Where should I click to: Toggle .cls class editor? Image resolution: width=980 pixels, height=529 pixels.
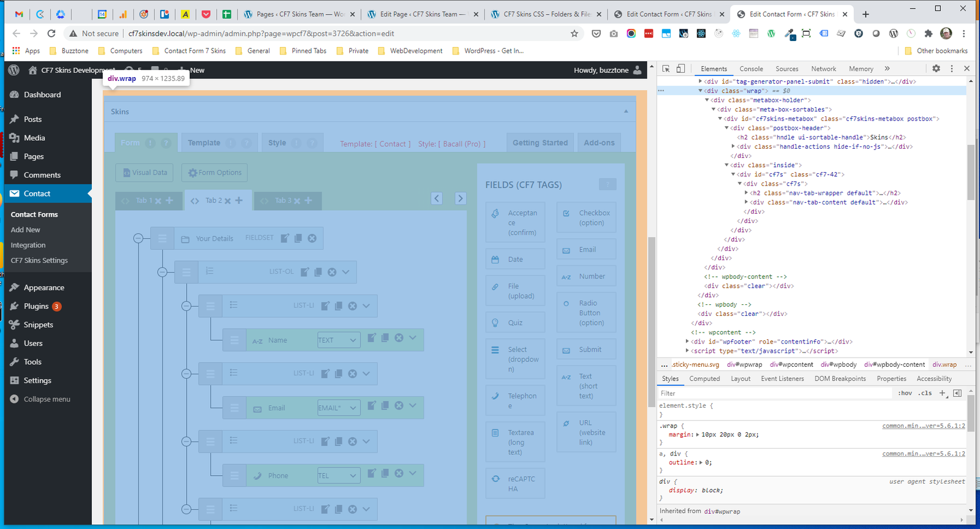(925, 393)
